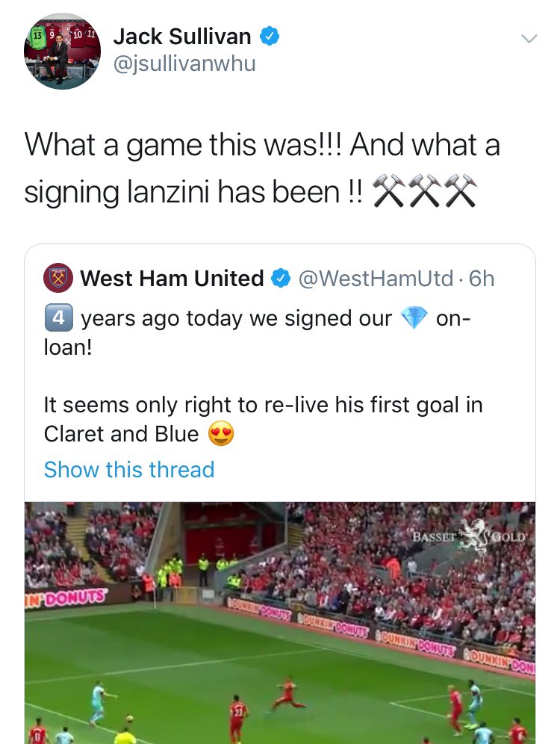Expand the tweet options chevron
Image resolution: width=560 pixels, height=744 pixels.
[x=529, y=38]
